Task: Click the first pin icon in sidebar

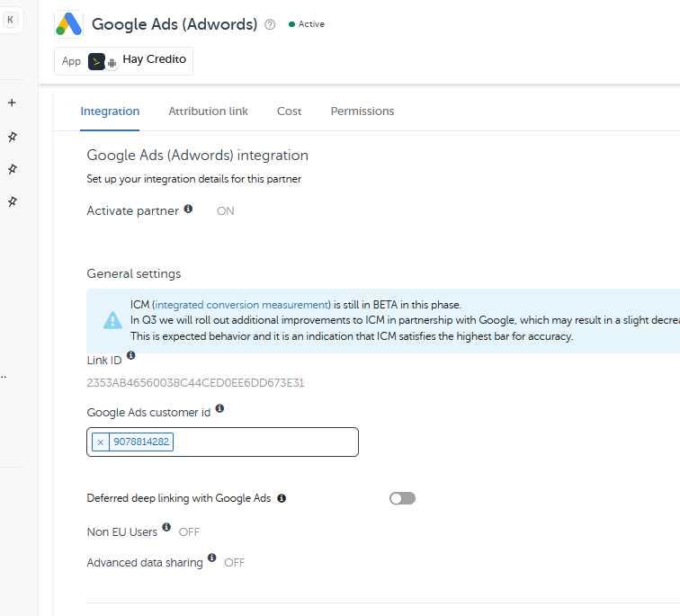Action: click(12, 137)
